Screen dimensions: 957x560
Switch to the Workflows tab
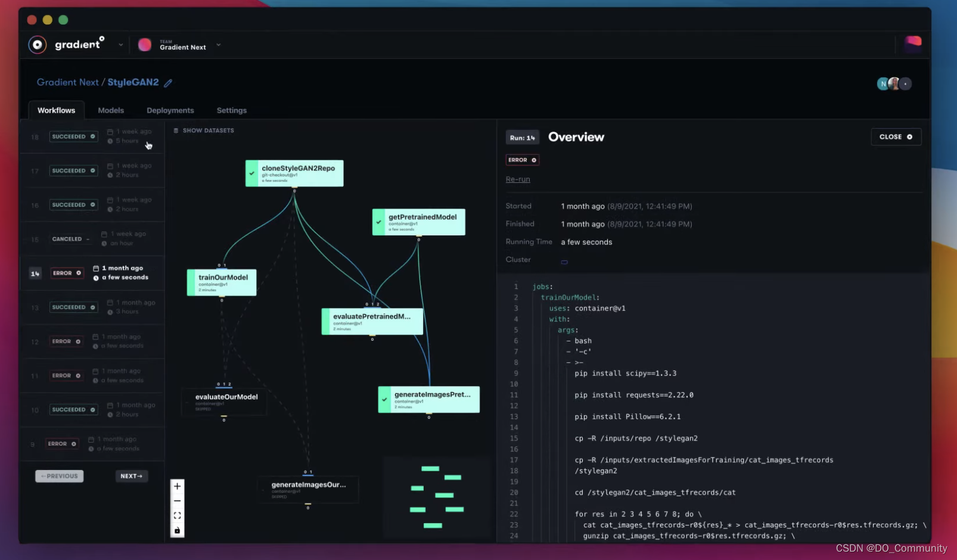[57, 110]
